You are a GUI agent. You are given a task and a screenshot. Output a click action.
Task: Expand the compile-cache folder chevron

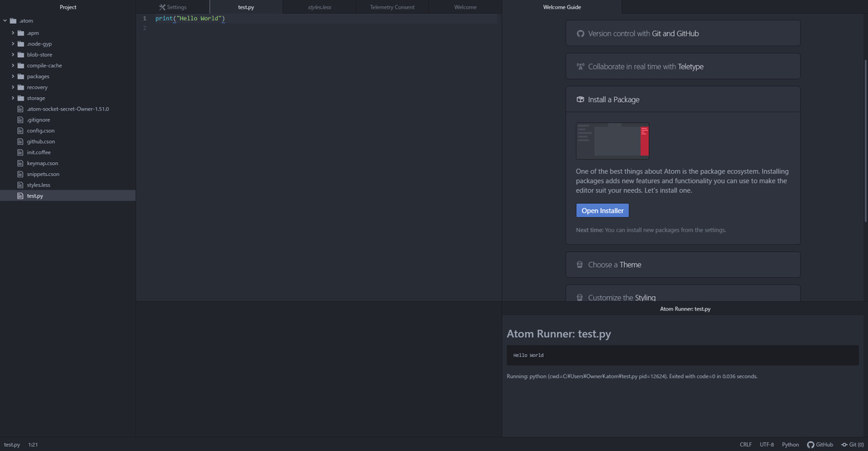13,65
